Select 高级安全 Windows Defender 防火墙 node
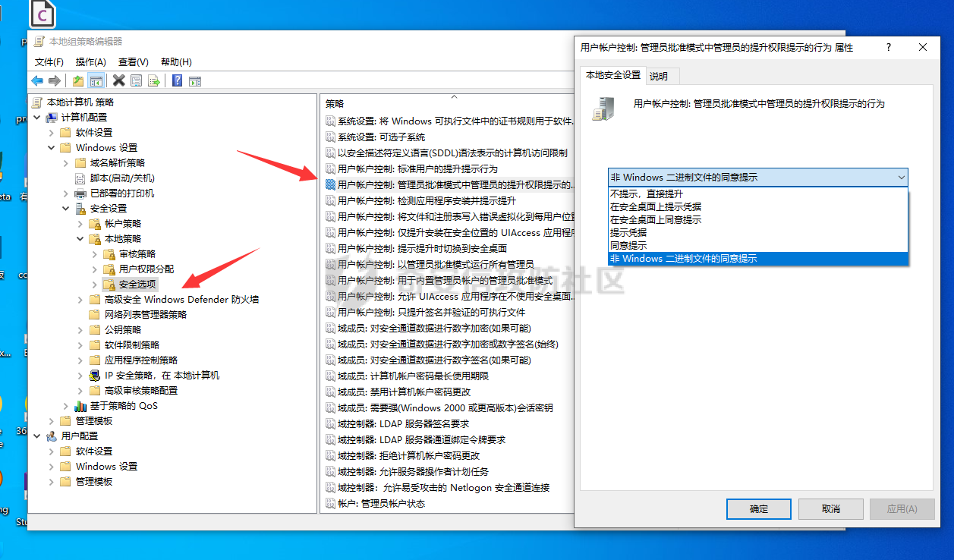Image resolution: width=954 pixels, height=560 pixels. [181, 299]
